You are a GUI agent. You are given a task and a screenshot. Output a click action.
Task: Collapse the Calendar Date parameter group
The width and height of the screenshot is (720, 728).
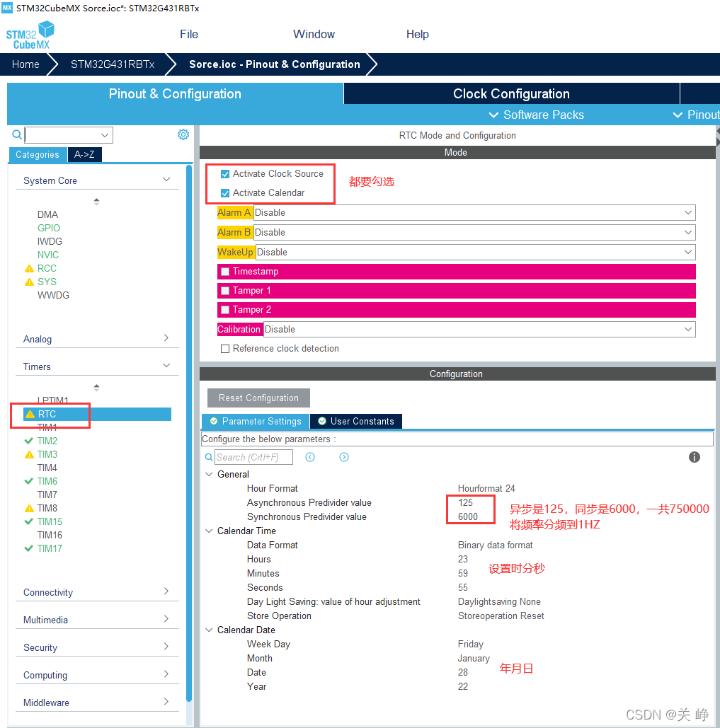[x=209, y=630]
